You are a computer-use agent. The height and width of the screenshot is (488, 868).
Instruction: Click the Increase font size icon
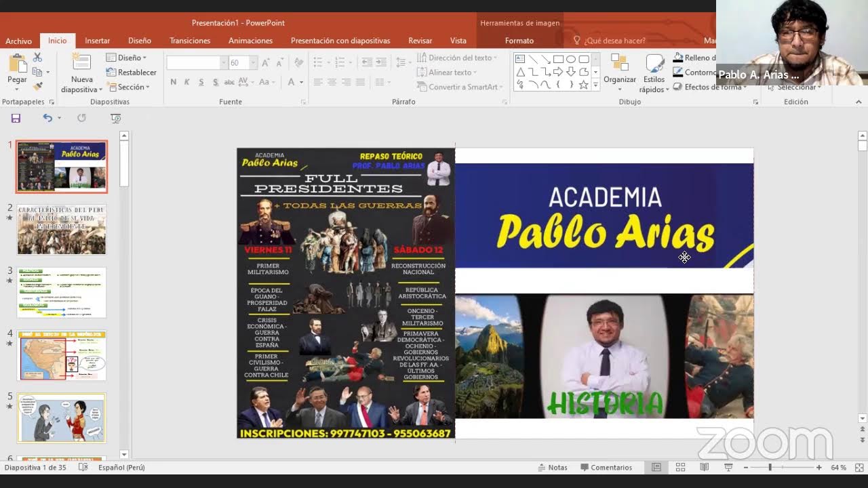tap(267, 62)
